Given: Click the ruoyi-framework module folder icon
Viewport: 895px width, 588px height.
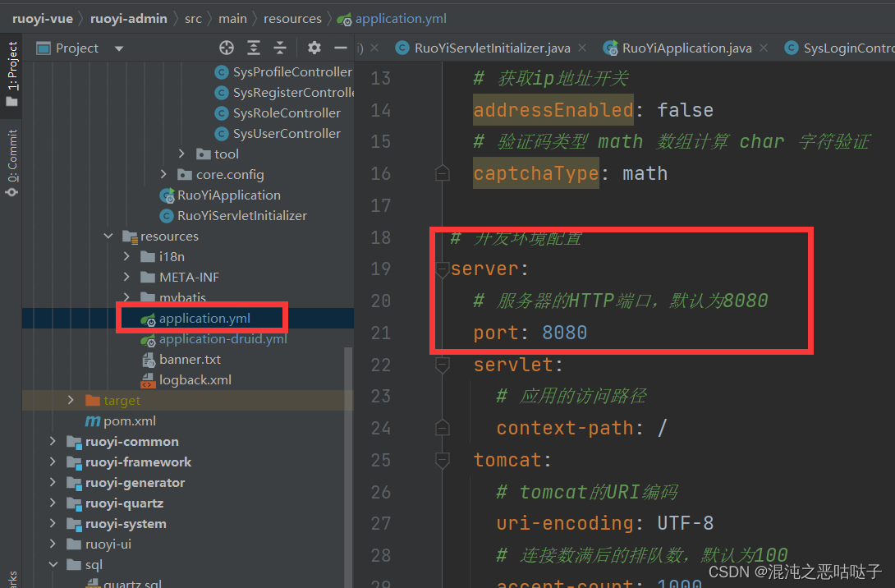Looking at the screenshot, I should tap(74, 462).
